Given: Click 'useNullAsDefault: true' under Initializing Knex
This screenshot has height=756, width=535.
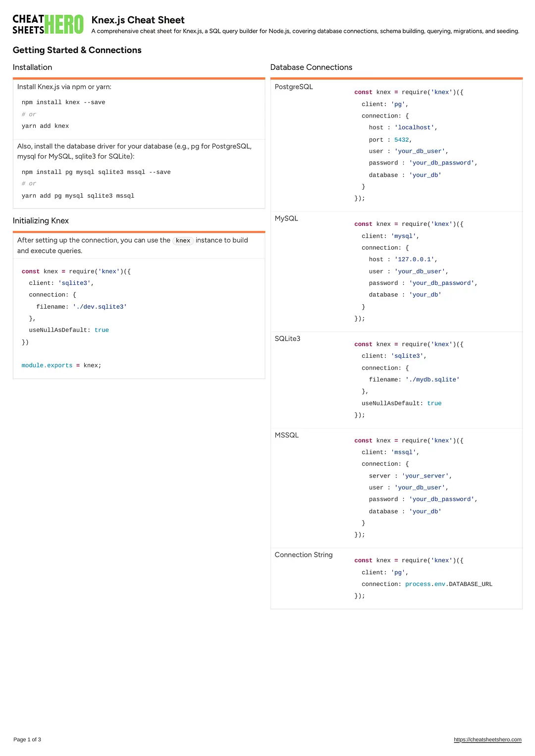Looking at the screenshot, I should tap(69, 330).
